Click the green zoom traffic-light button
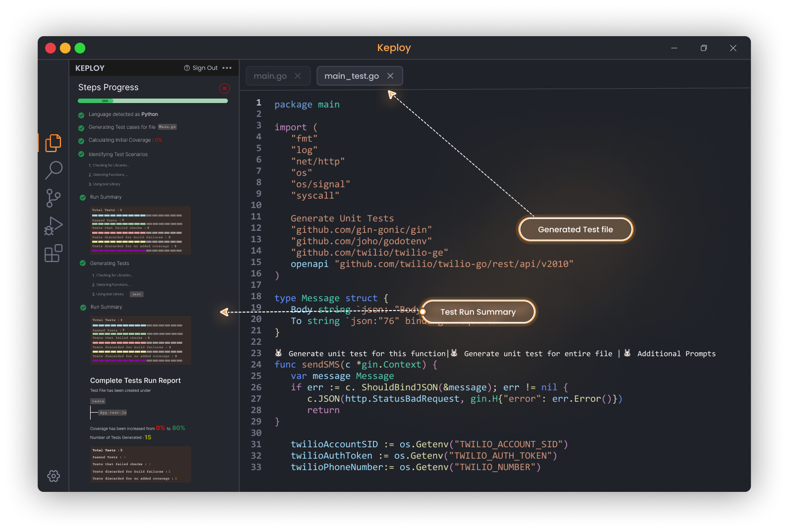Image resolution: width=789 pixels, height=532 pixels. pos(80,48)
